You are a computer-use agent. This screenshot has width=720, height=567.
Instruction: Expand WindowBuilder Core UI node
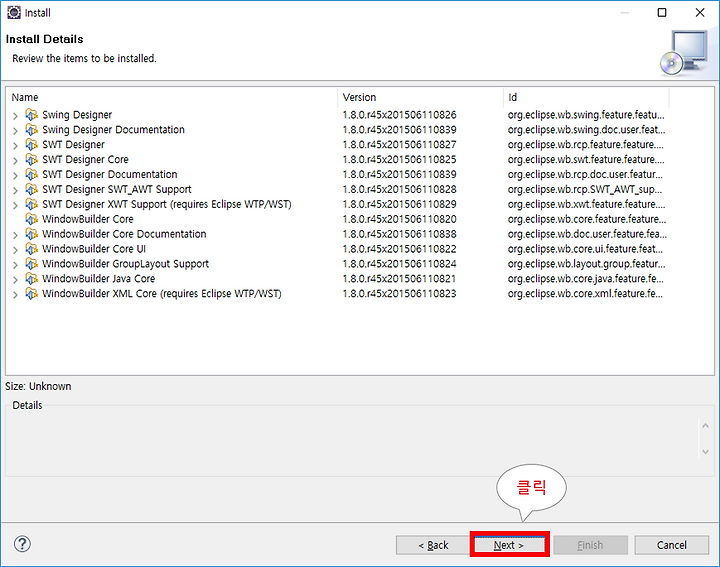point(15,250)
